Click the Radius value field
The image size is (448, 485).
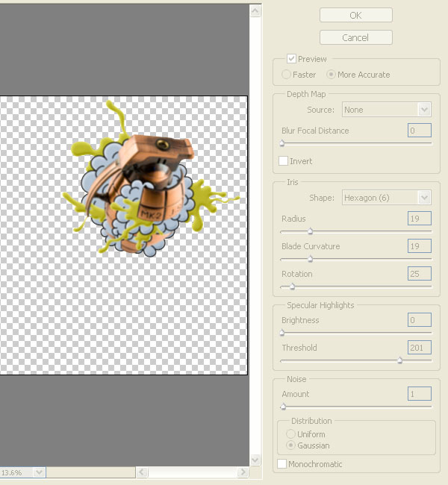coord(419,219)
